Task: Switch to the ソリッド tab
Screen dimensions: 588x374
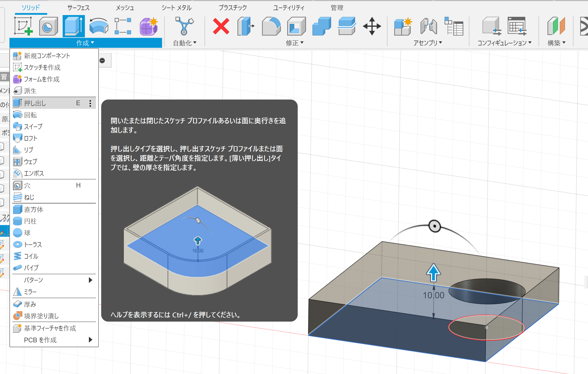Action: tap(31, 8)
